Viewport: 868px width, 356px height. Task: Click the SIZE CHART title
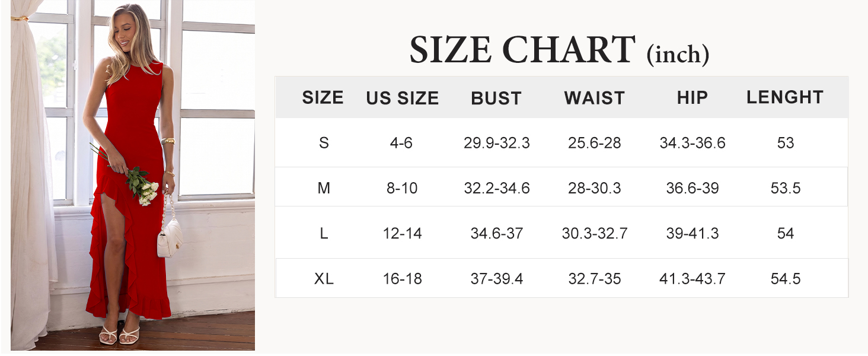point(522,50)
